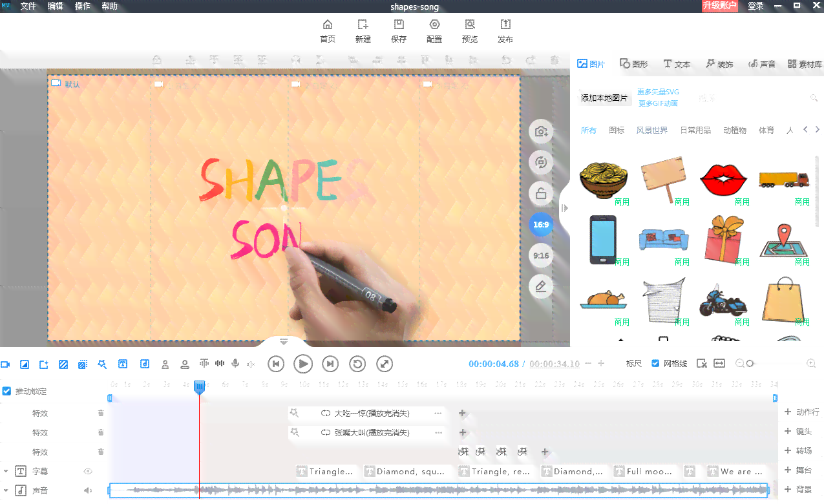Open options on 大吃一惊 effect clip
This screenshot has height=504, width=824.
point(438,414)
